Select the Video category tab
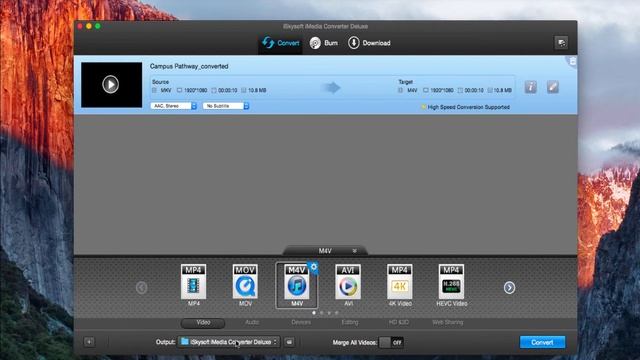The image size is (640, 360). pos(203,323)
